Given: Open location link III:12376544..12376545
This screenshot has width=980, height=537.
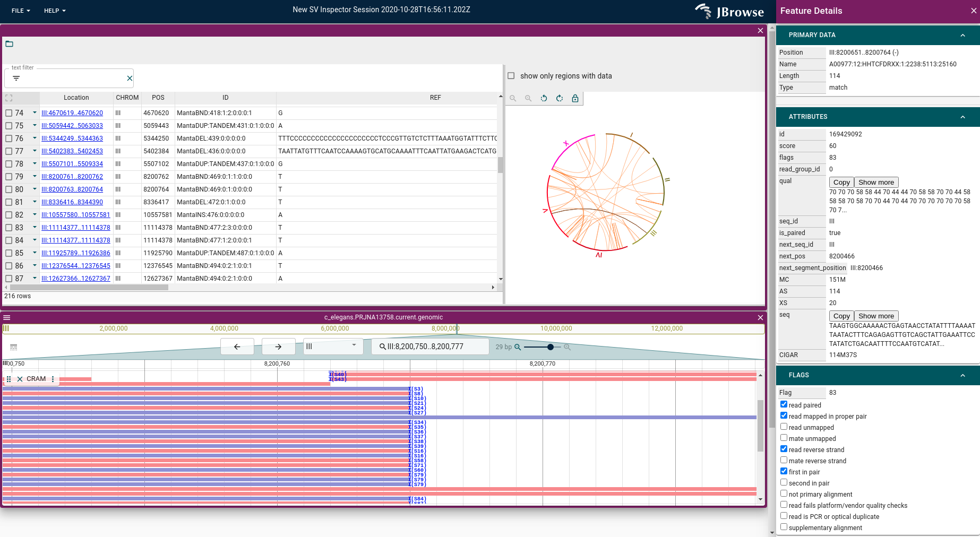Looking at the screenshot, I should (x=76, y=266).
